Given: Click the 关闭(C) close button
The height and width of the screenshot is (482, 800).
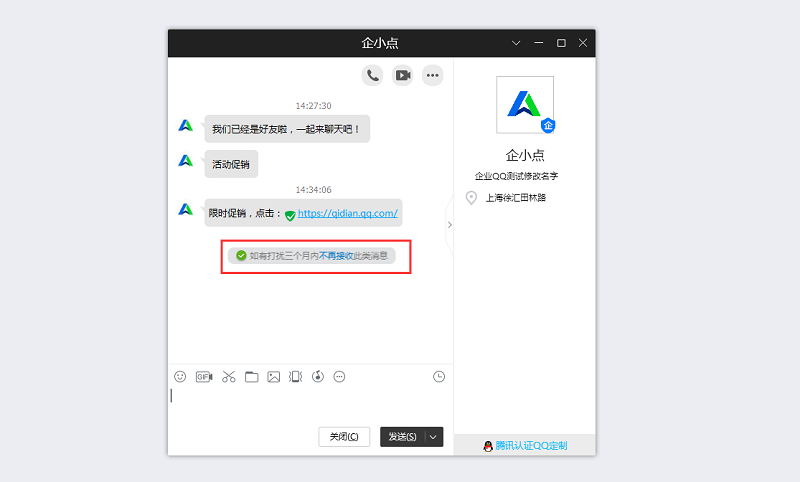Looking at the screenshot, I should click(344, 437).
